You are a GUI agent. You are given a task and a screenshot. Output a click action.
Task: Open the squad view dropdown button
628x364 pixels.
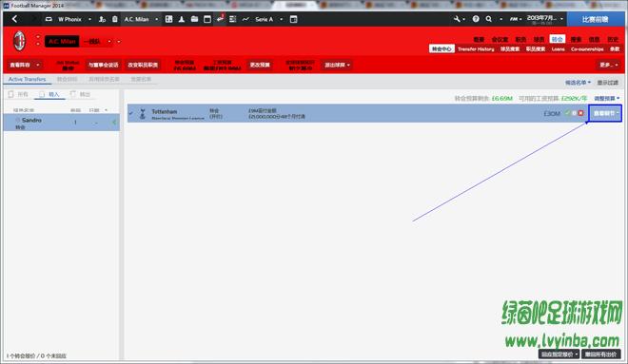point(25,65)
